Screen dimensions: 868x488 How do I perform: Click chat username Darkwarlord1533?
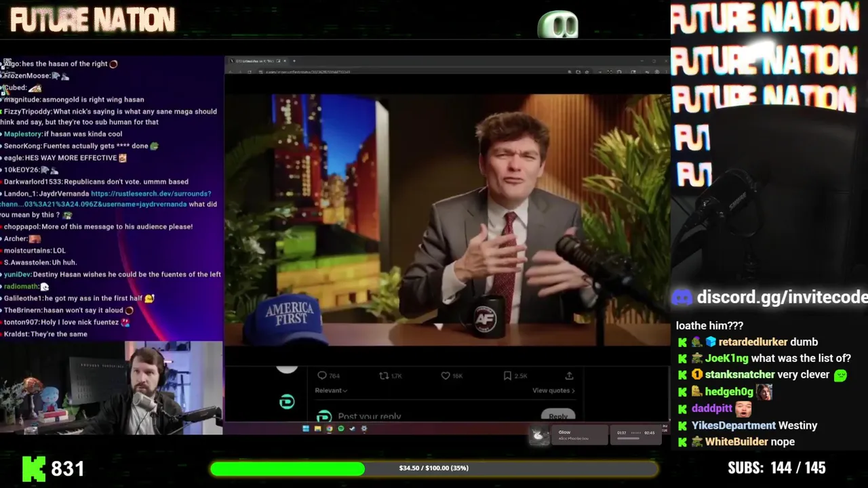tap(33, 182)
